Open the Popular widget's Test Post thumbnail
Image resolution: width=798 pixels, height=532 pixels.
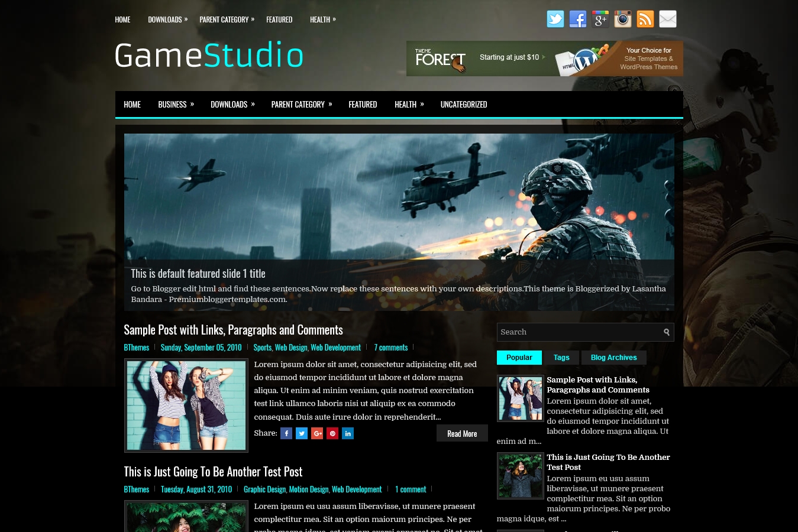click(x=521, y=476)
